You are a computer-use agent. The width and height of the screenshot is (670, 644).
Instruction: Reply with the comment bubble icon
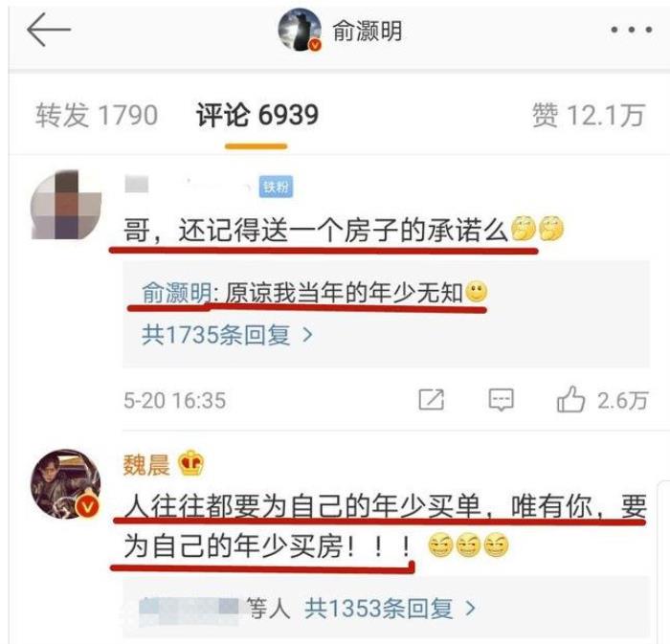pyautogui.click(x=502, y=400)
